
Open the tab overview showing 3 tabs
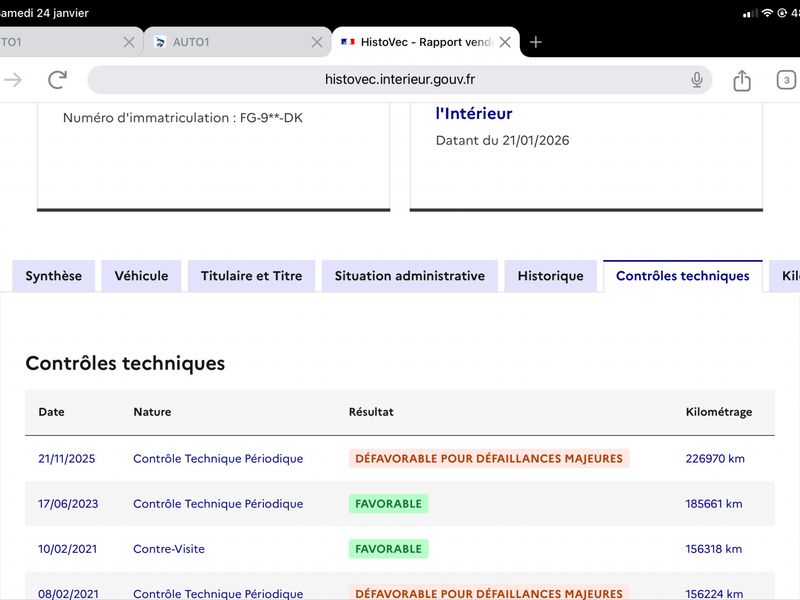point(786,80)
